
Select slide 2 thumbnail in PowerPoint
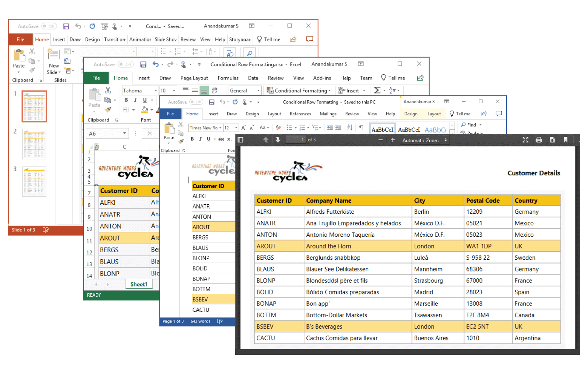34,144
